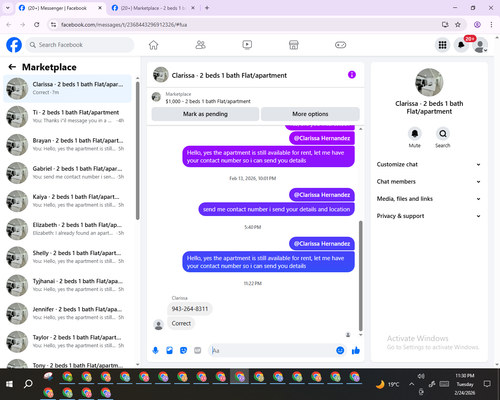Click the Mark as pending button

[205, 114]
